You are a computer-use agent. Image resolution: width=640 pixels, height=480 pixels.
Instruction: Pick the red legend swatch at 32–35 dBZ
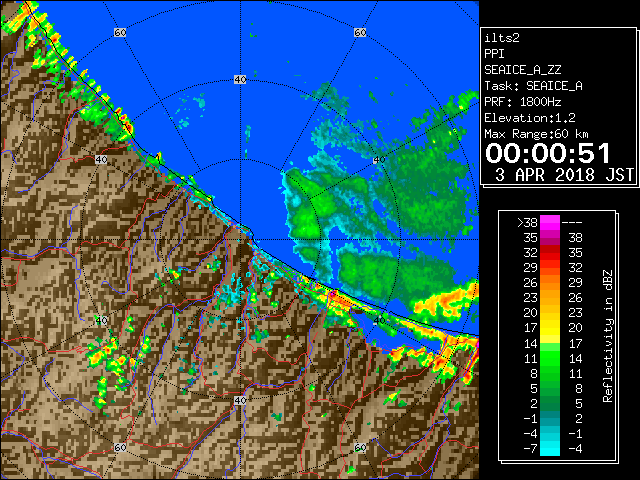point(550,253)
